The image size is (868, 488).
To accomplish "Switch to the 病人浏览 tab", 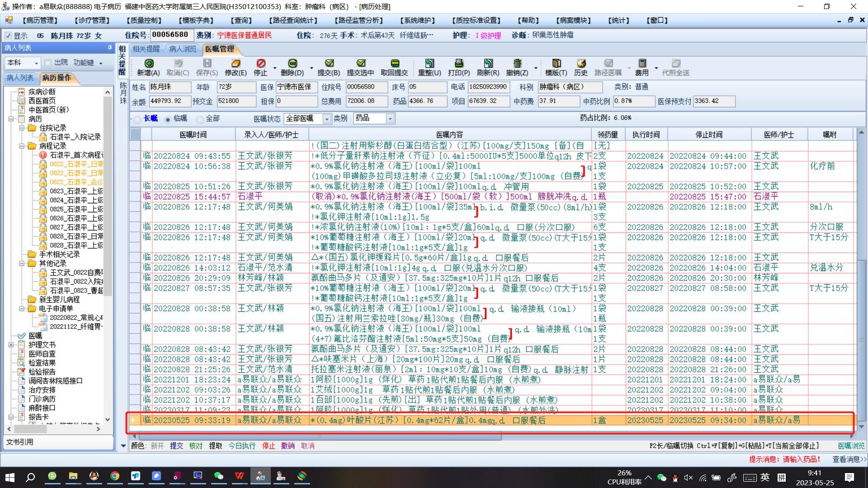I will pos(183,49).
